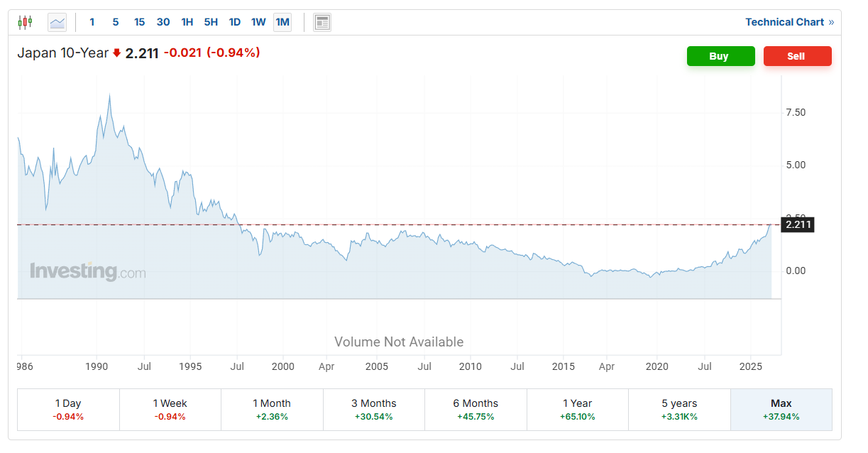Select the 5H chart interval
868x453 pixels.
coord(211,22)
